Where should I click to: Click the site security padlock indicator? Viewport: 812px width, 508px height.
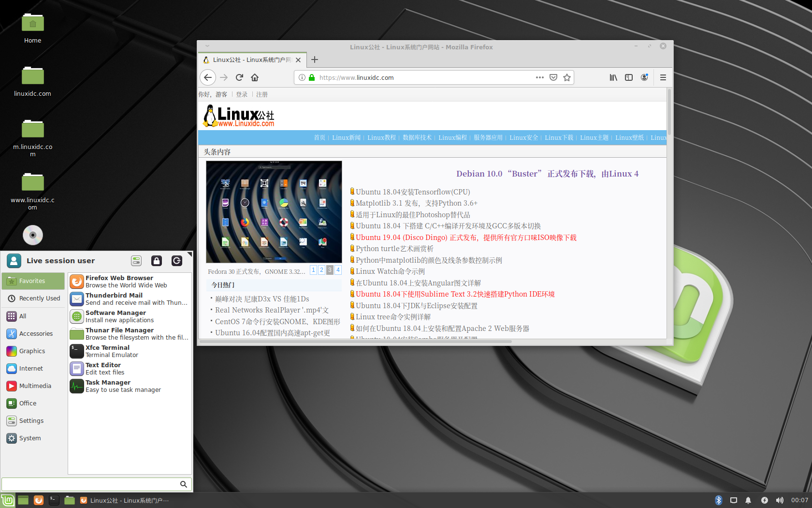point(311,77)
